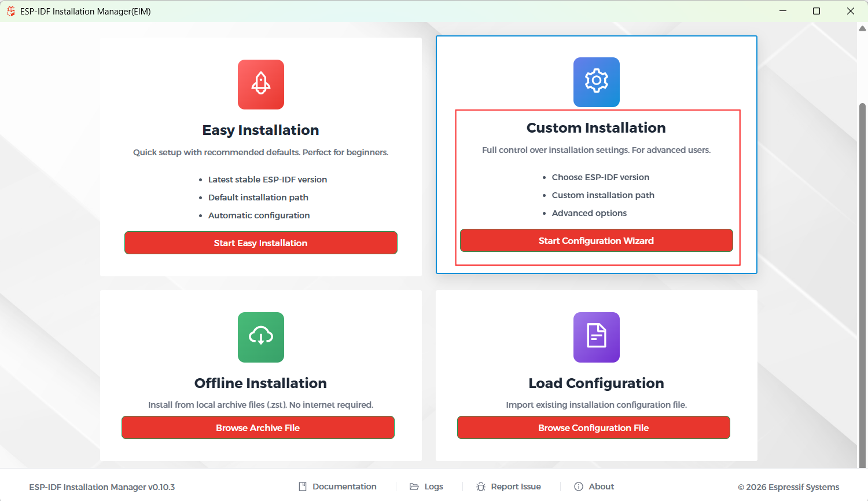Select the Load Configuration heading

pyautogui.click(x=597, y=383)
